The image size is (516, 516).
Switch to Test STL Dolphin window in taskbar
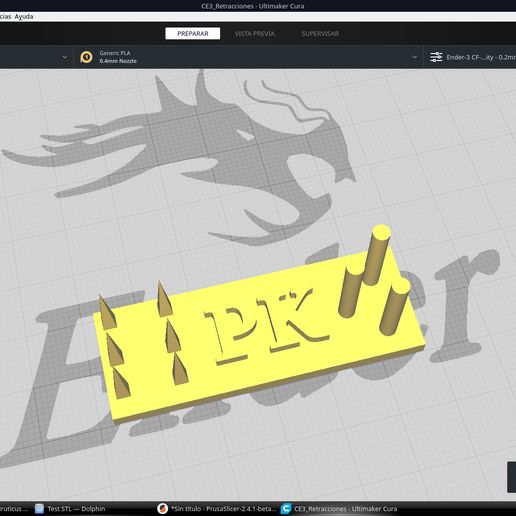coord(76,509)
